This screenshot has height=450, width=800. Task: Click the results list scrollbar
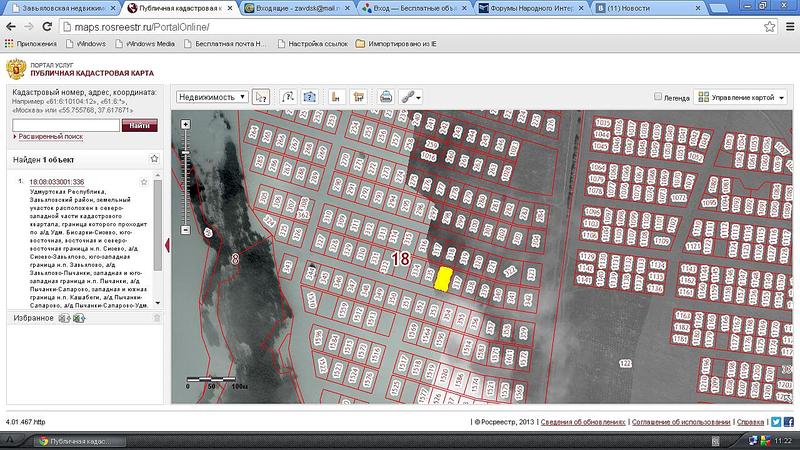pos(158,227)
